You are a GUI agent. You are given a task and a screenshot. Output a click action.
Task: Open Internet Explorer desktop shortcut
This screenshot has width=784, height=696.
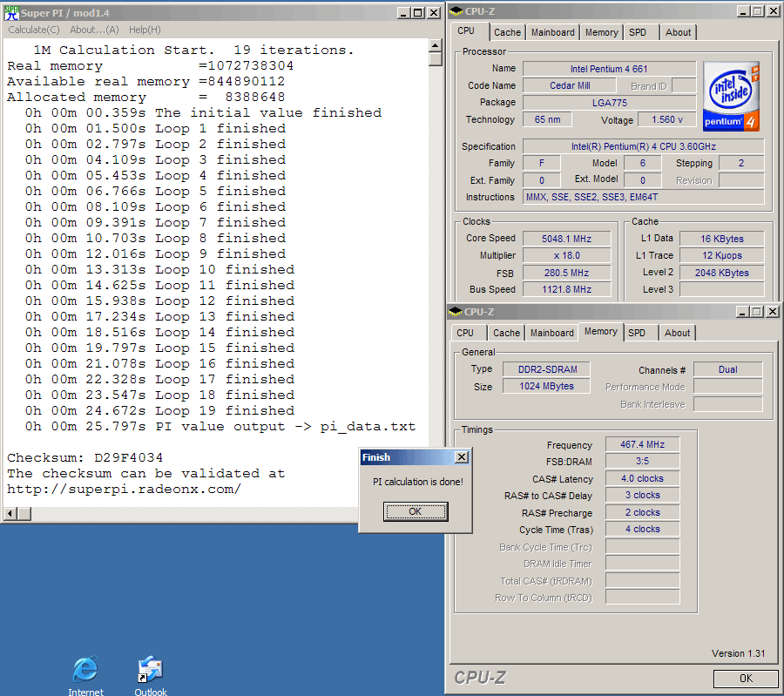click(x=84, y=670)
